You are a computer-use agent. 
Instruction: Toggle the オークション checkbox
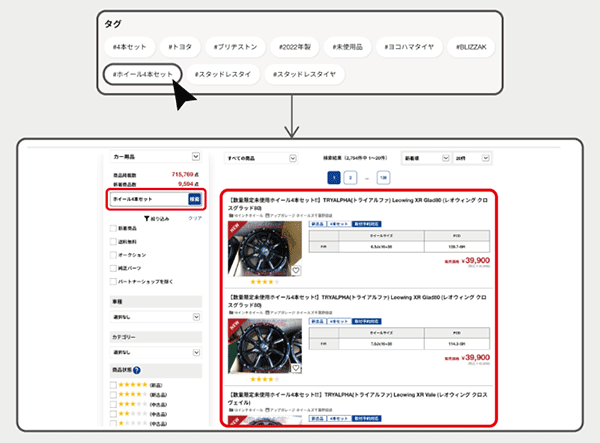tap(113, 255)
